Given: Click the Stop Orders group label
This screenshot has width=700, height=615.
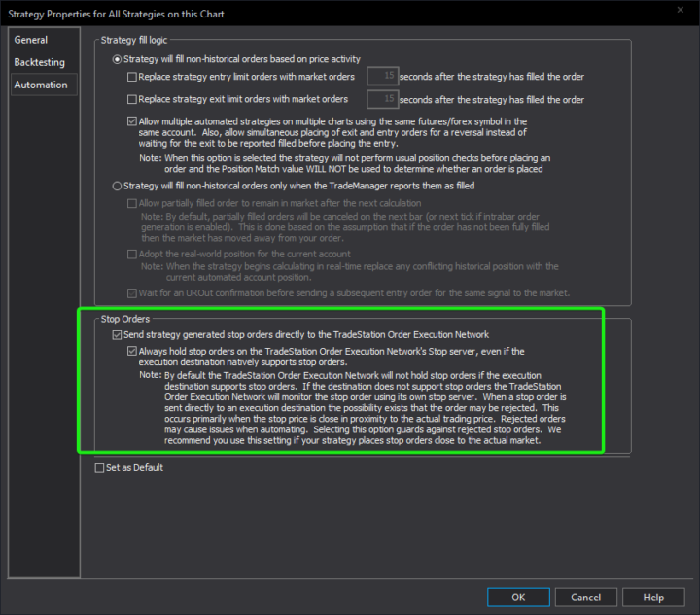Looking at the screenshot, I should click(125, 319).
